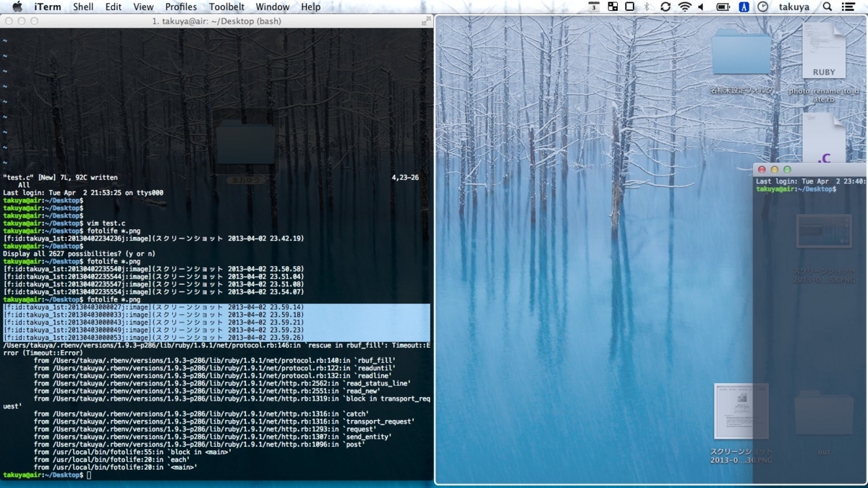Viewport: 868px width, 488px height.
Task: Open Spotlight search magnifier
Action: click(x=827, y=7)
